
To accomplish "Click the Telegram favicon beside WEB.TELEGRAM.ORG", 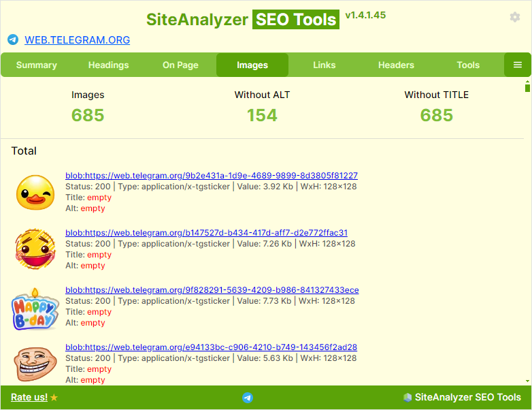I will [13, 40].
